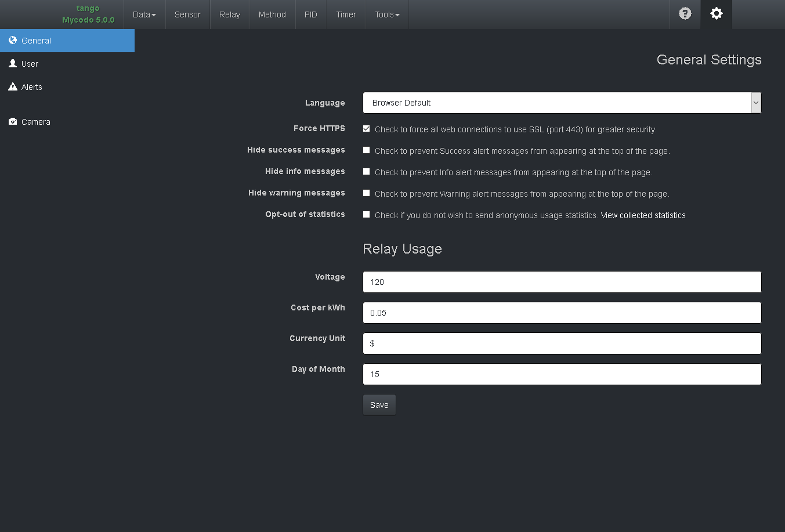
Task: Open the Tools dropdown menu
Action: point(386,14)
